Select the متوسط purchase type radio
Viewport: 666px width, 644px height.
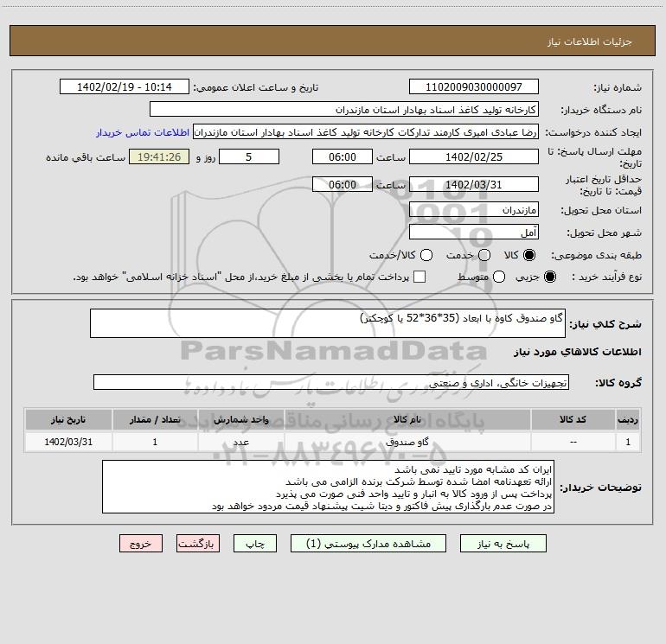(499, 277)
